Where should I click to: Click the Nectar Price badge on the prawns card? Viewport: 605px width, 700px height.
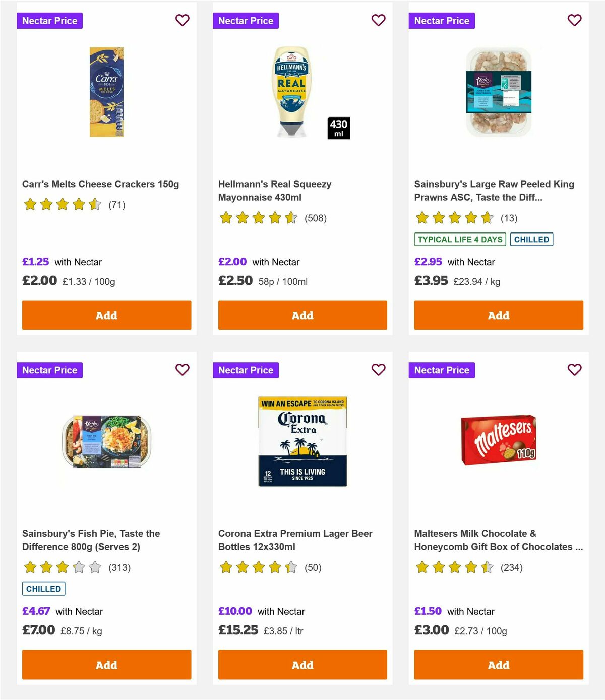click(x=442, y=21)
